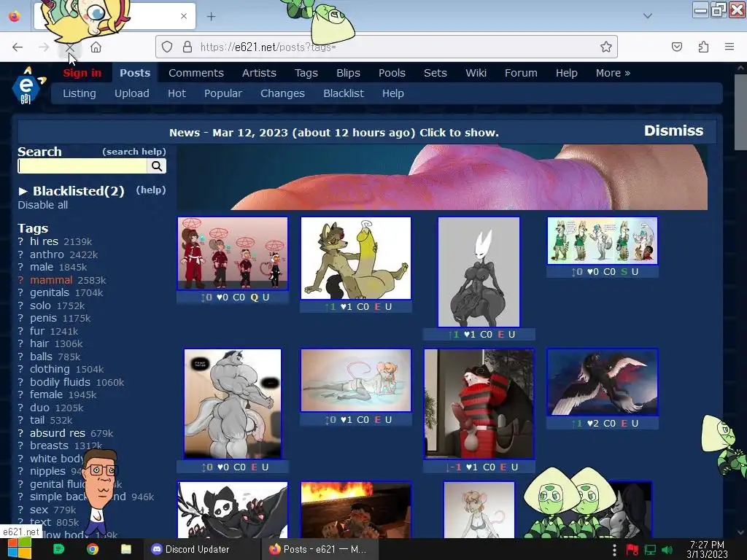
Task: Open the list all tabs chevron
Action: click(648, 16)
